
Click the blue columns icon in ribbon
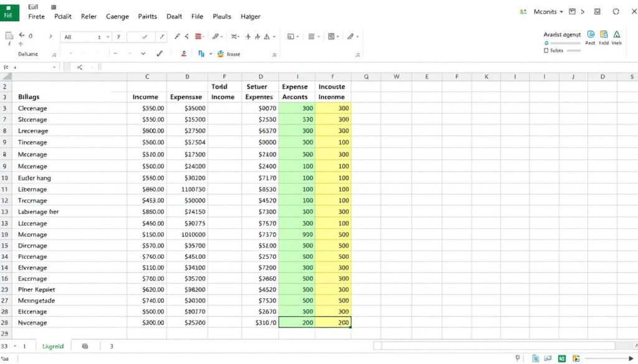tap(201, 54)
